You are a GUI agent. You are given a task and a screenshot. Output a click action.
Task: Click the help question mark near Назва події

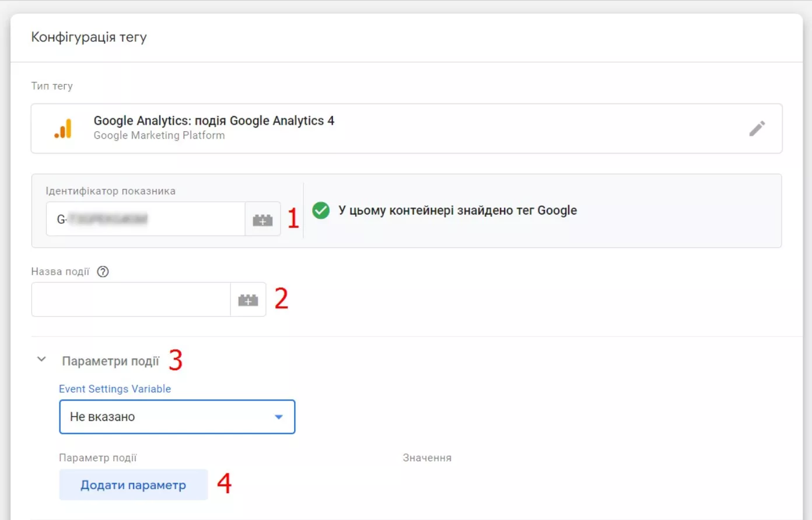(x=103, y=272)
